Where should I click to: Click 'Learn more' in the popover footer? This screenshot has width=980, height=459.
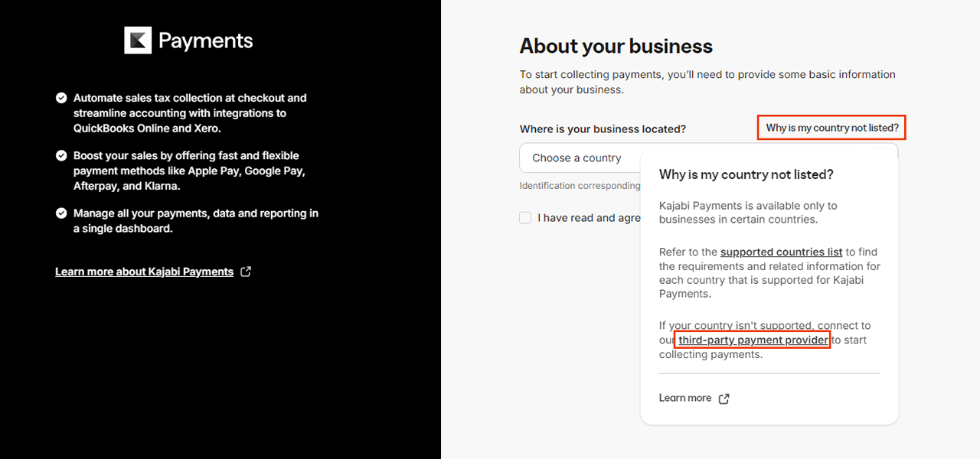[x=684, y=398]
